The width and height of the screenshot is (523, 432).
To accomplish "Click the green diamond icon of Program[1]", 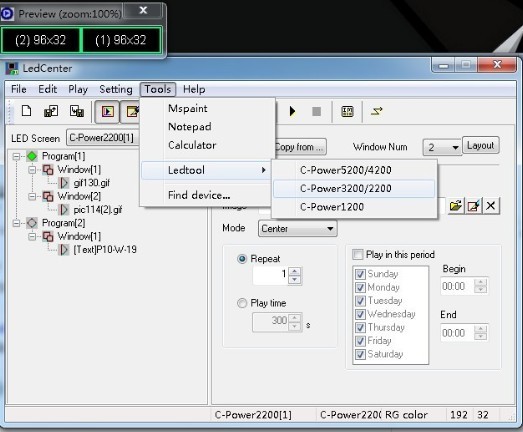I will (x=32, y=156).
